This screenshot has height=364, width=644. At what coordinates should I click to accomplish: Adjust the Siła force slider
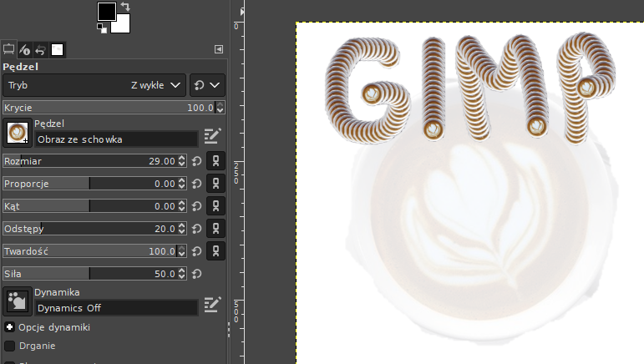tap(90, 274)
